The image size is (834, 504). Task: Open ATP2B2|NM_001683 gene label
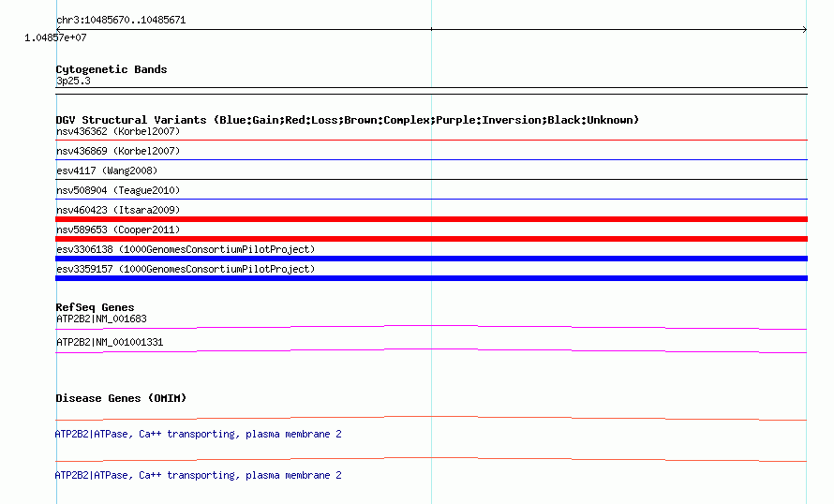(x=101, y=319)
